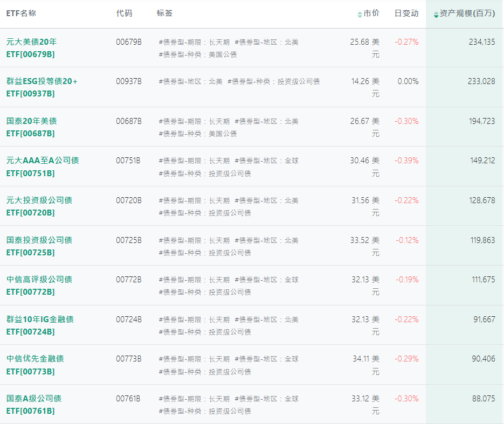Open 元大投资级公司债 ETF[00720B] link
The width and height of the screenshot is (504, 424).
click(x=39, y=206)
